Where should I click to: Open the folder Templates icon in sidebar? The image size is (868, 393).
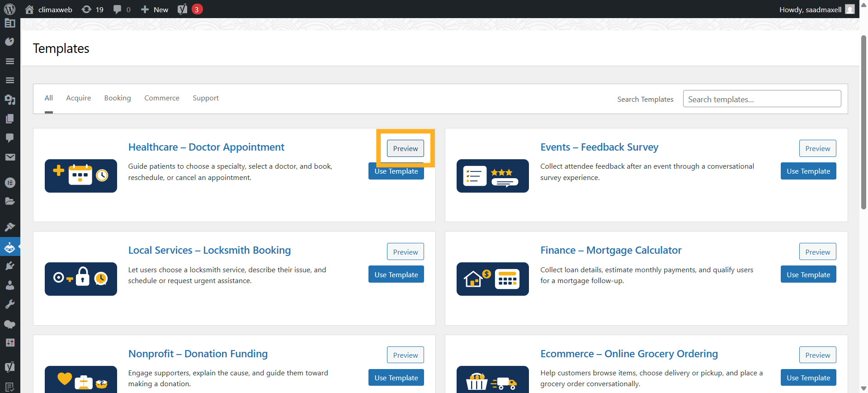(x=9, y=201)
